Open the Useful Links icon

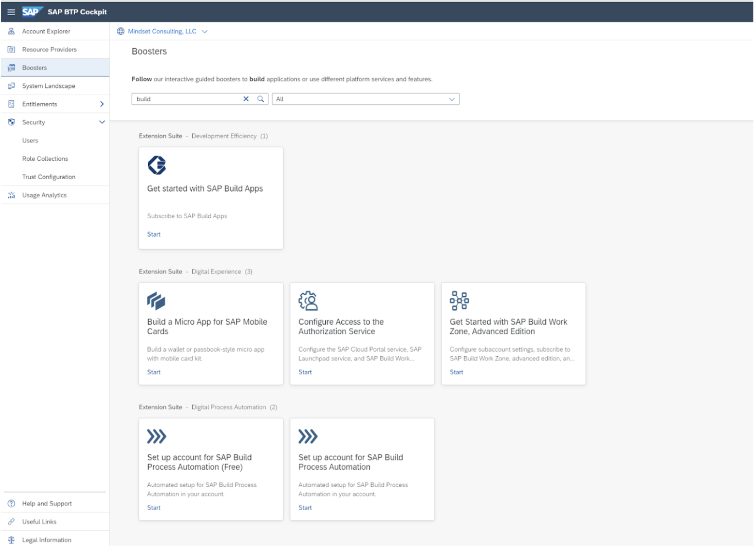tap(11, 521)
